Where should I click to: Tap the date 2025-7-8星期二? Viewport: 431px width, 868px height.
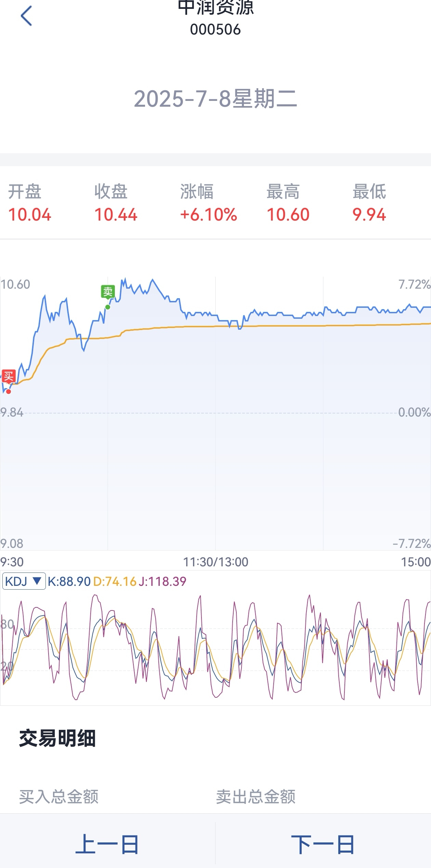(215, 98)
